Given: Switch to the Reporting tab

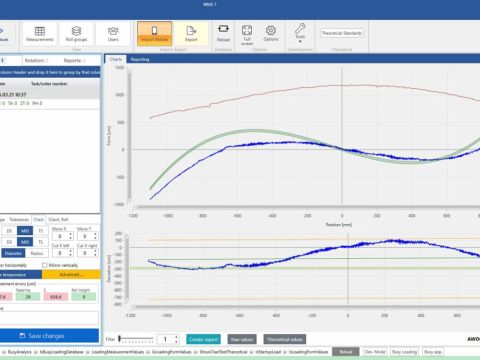Looking at the screenshot, I should point(140,59).
